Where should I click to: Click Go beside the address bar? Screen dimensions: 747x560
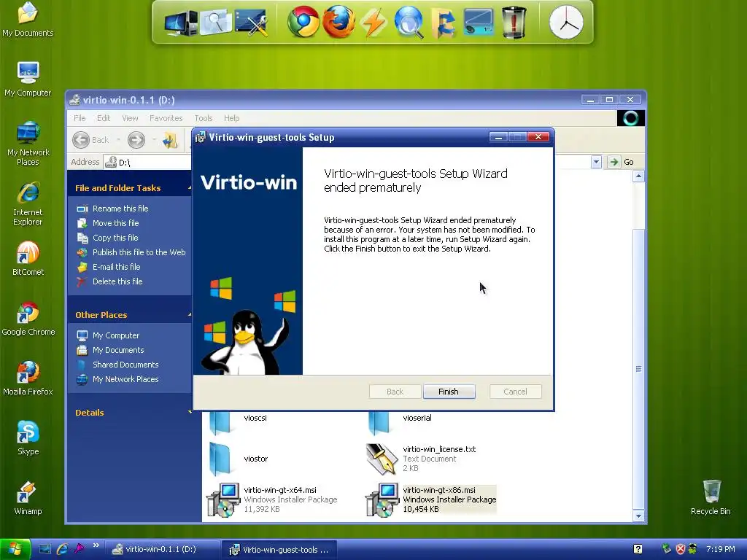click(x=622, y=163)
